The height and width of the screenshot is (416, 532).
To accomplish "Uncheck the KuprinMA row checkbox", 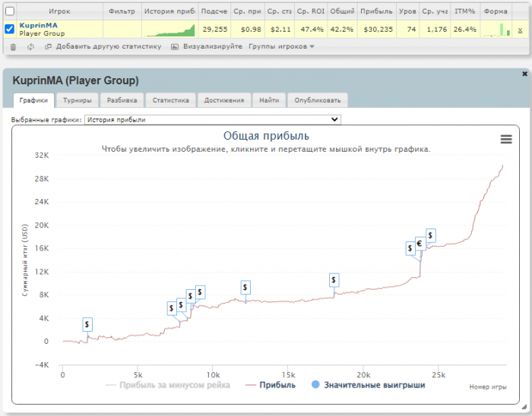I will pyautogui.click(x=9, y=29).
